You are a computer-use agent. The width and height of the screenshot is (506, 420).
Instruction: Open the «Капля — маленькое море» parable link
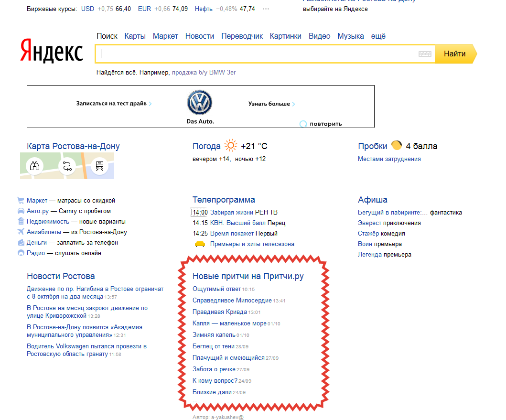click(229, 323)
